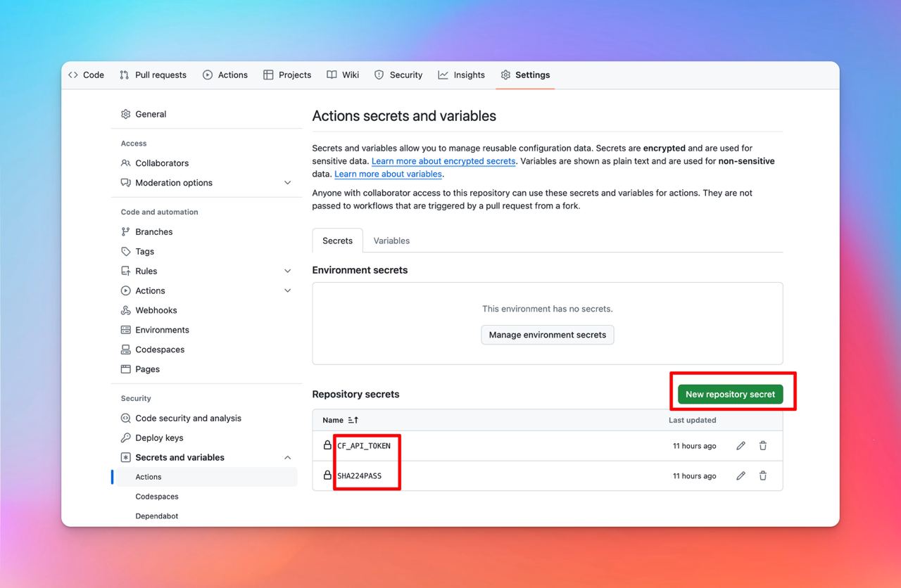The image size is (901, 588).
Task: Expand the sidebar Actions chevron
Action: (x=287, y=290)
